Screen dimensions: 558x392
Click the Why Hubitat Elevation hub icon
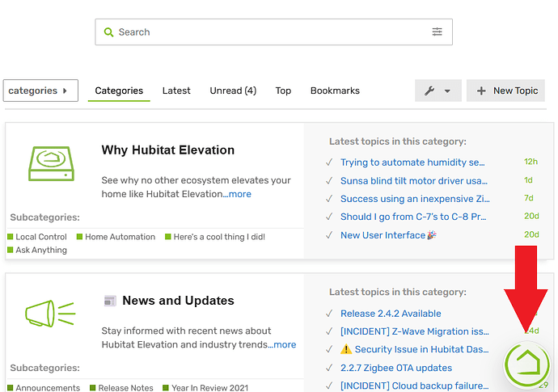click(x=51, y=163)
